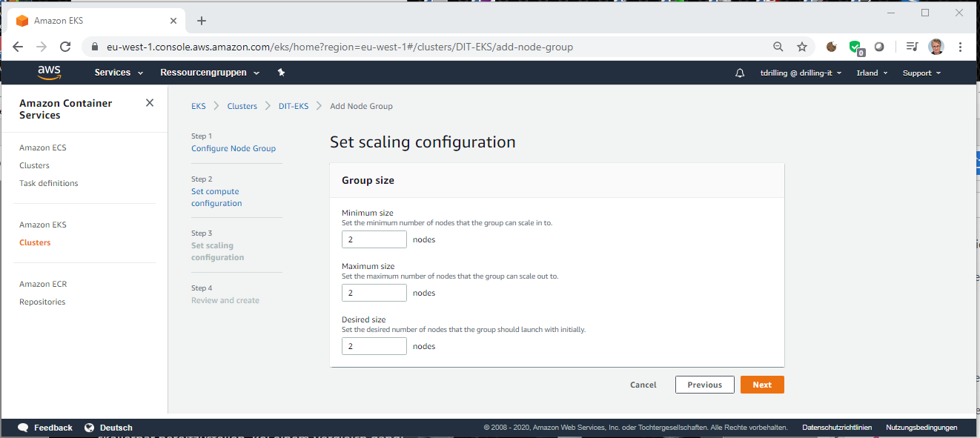The image size is (980, 438).
Task: Reload the page with the refresh icon
Action: (x=65, y=47)
